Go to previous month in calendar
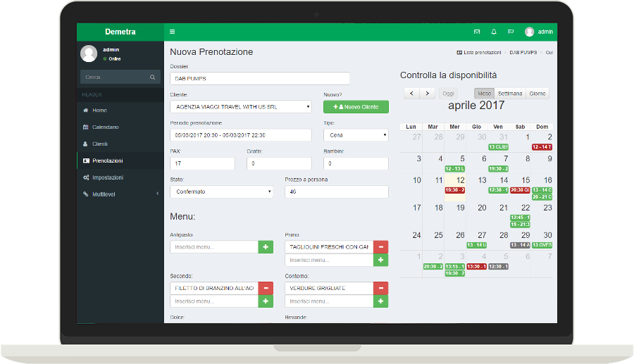Viewport: 634px width, 364px height. 412,94
